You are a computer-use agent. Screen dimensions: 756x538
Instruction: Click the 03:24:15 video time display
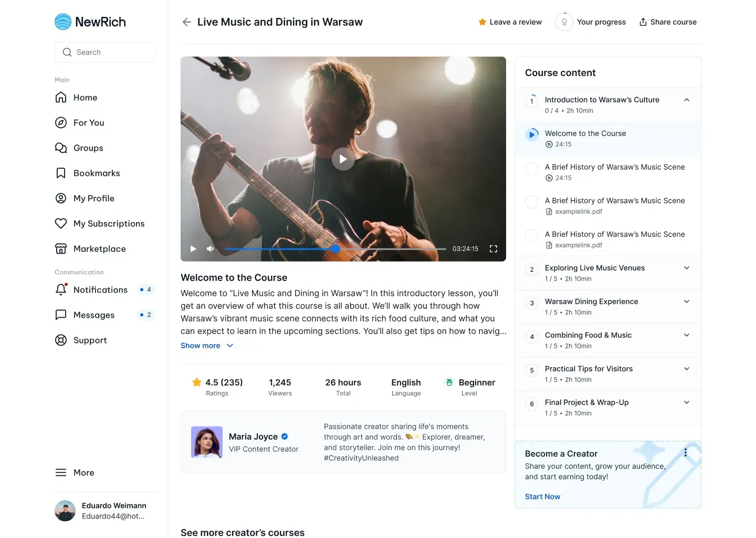(x=465, y=249)
